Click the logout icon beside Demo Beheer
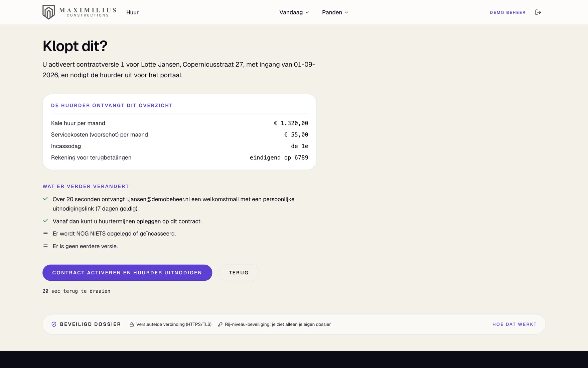 [538, 12]
